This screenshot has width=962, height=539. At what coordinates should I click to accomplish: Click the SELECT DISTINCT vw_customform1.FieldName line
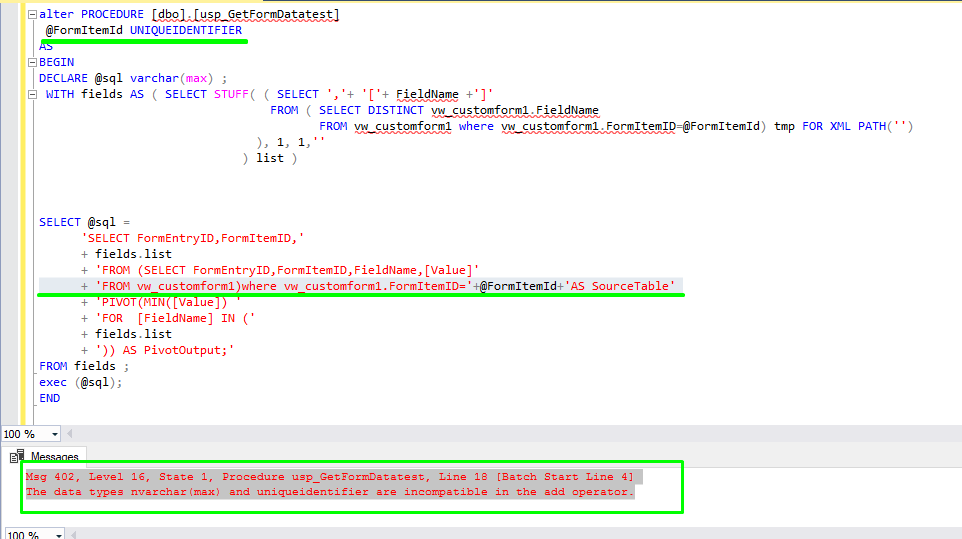458,110
